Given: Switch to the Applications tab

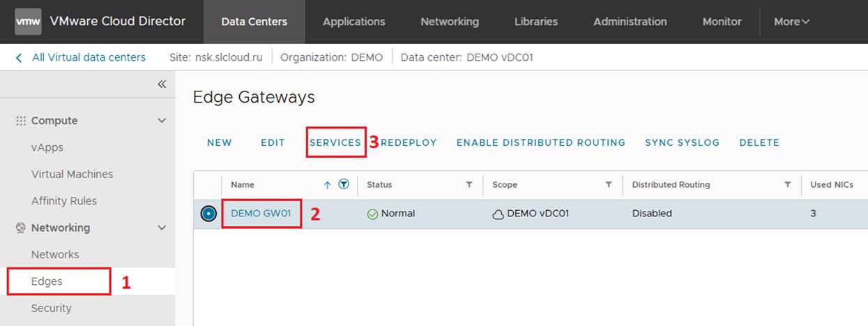Looking at the screenshot, I should (353, 22).
